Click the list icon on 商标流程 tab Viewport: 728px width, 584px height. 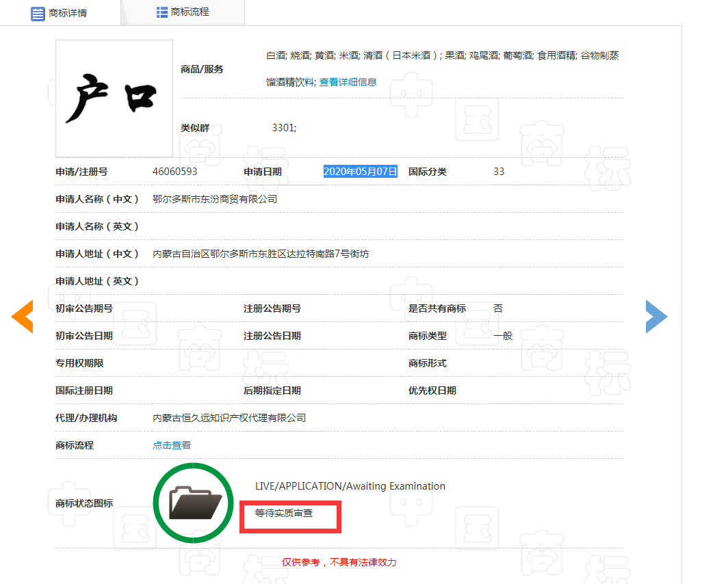162,13
